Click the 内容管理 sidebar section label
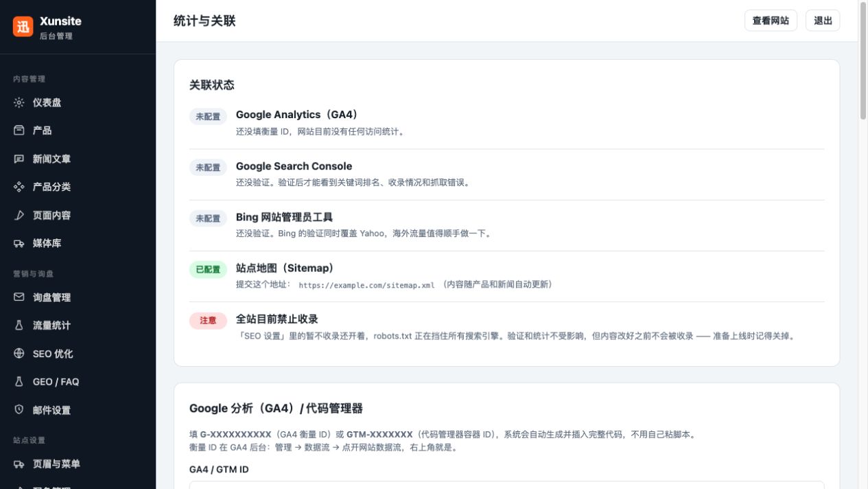The image size is (868, 489). 29,79
